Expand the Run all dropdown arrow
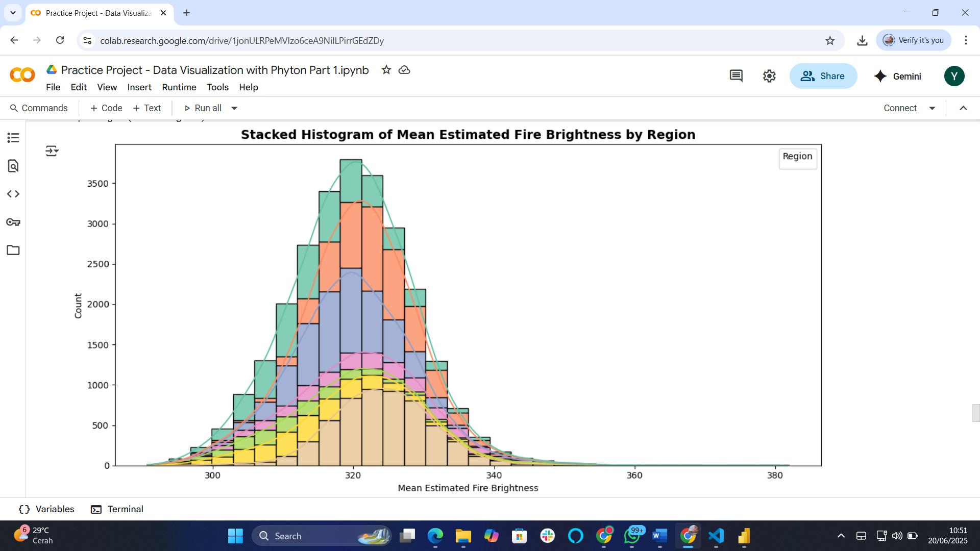980x551 pixels. (x=234, y=108)
